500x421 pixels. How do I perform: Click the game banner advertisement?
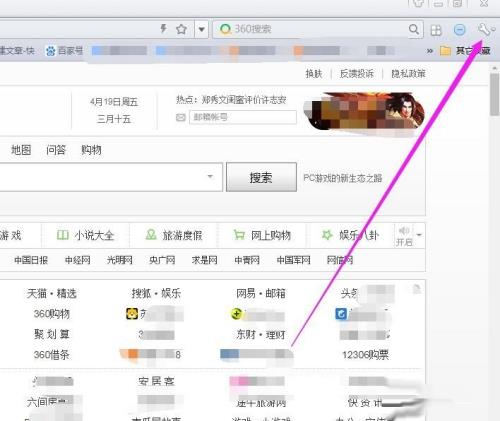(364, 111)
